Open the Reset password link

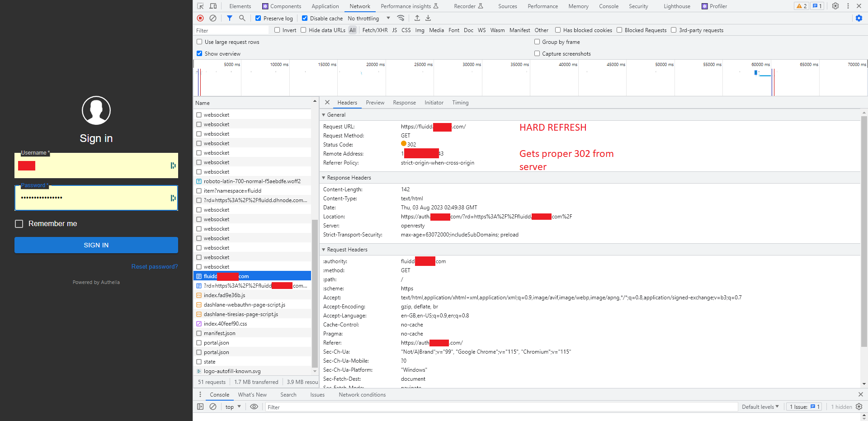pos(154,266)
